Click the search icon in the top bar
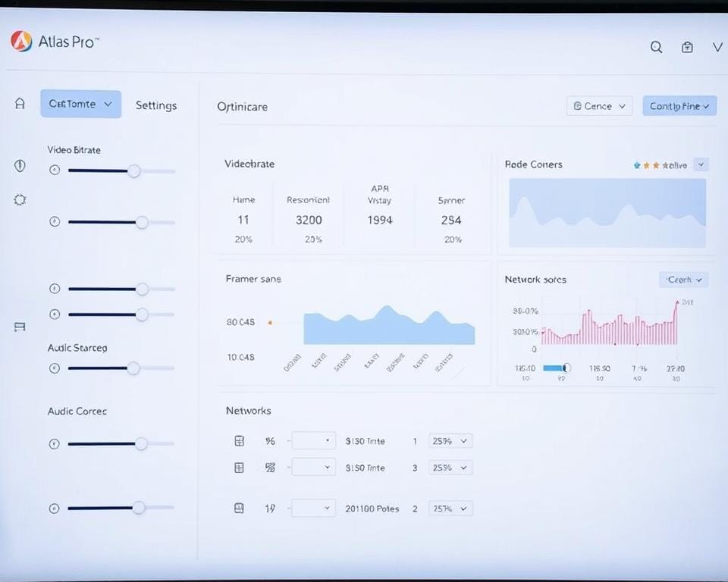Screen dimensions: 728x582 coord(656,47)
